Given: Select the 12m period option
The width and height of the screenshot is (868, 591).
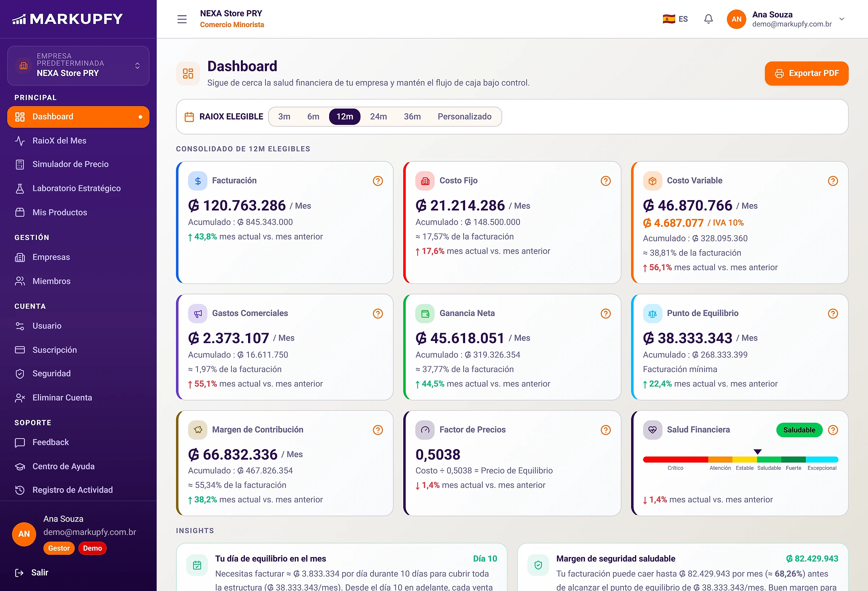Looking at the screenshot, I should pyautogui.click(x=344, y=117).
